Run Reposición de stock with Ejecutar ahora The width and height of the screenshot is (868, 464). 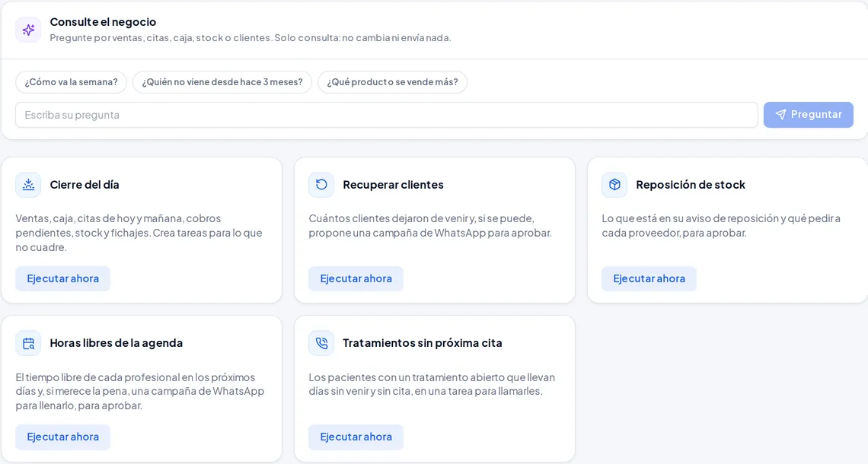[649, 278]
